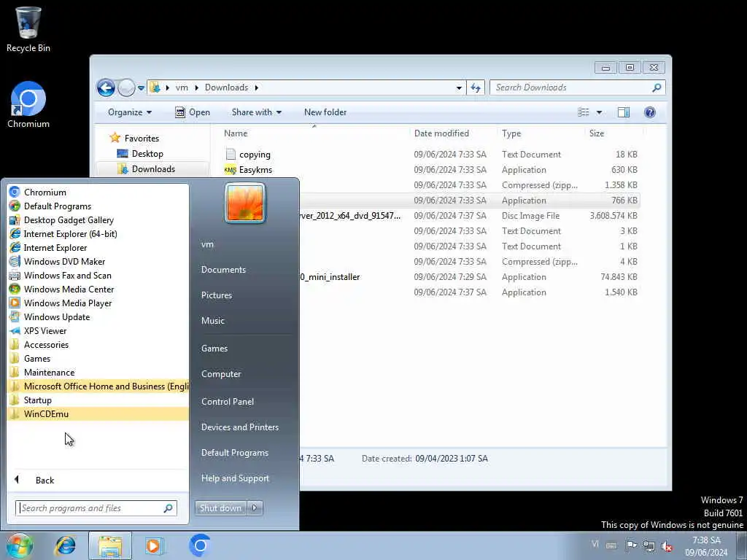Open Help and Support
Screen dimensions: 747x560
point(236,478)
